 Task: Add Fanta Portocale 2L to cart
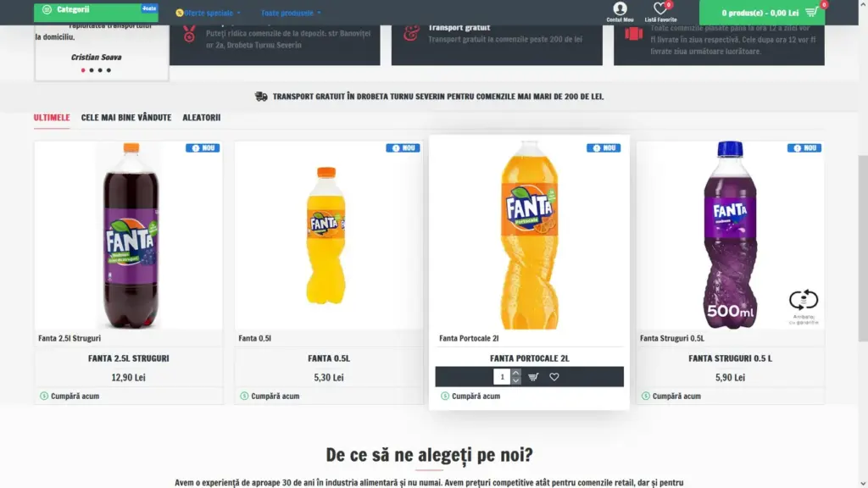tap(533, 377)
